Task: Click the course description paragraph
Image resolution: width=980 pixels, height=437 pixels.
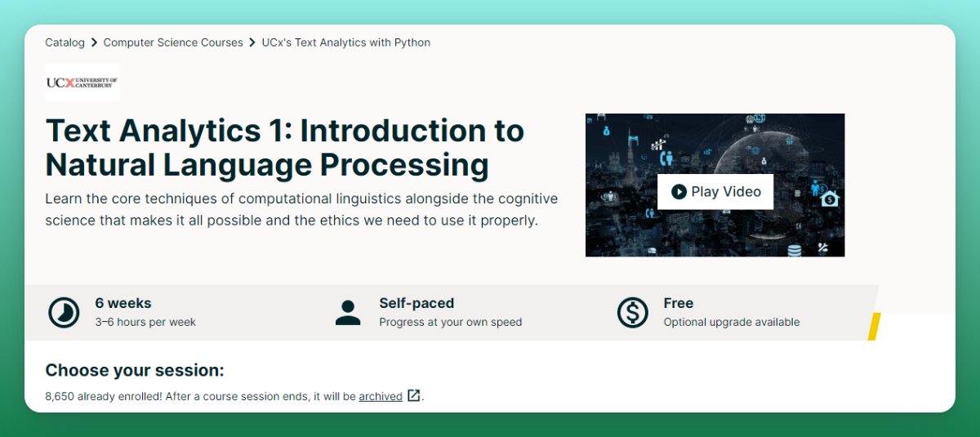Action: 301,210
